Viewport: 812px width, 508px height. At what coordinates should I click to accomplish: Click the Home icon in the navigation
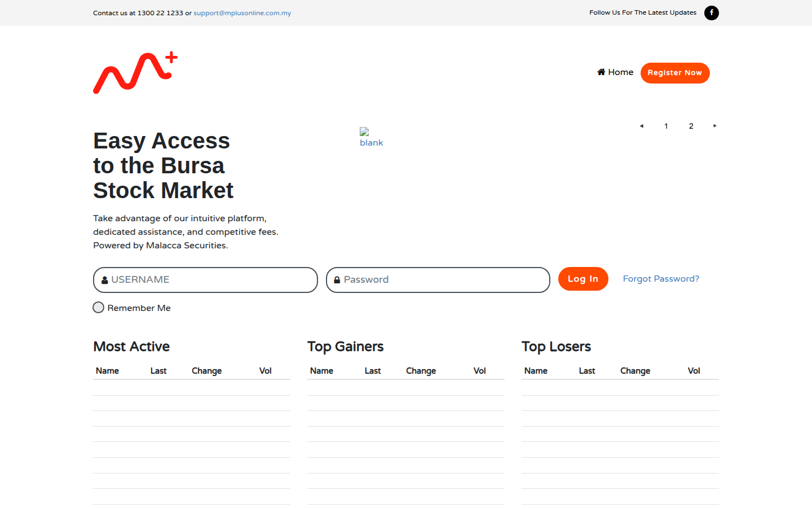[601, 72]
